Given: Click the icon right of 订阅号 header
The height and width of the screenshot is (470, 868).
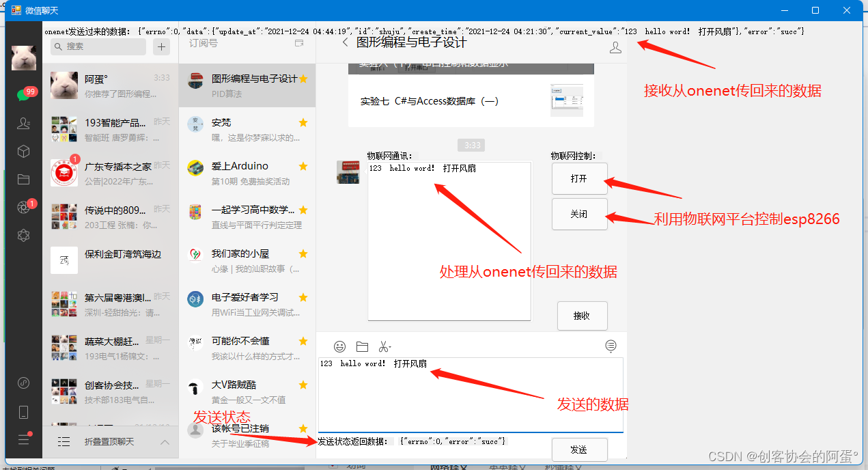Looking at the screenshot, I should 298,43.
